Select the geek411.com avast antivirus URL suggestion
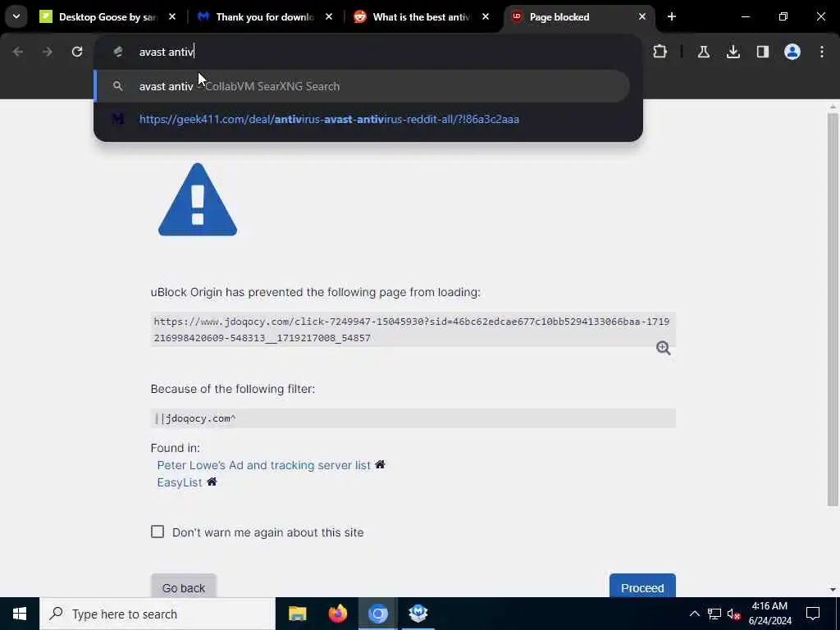Viewport: 840px width, 630px height. (362, 119)
